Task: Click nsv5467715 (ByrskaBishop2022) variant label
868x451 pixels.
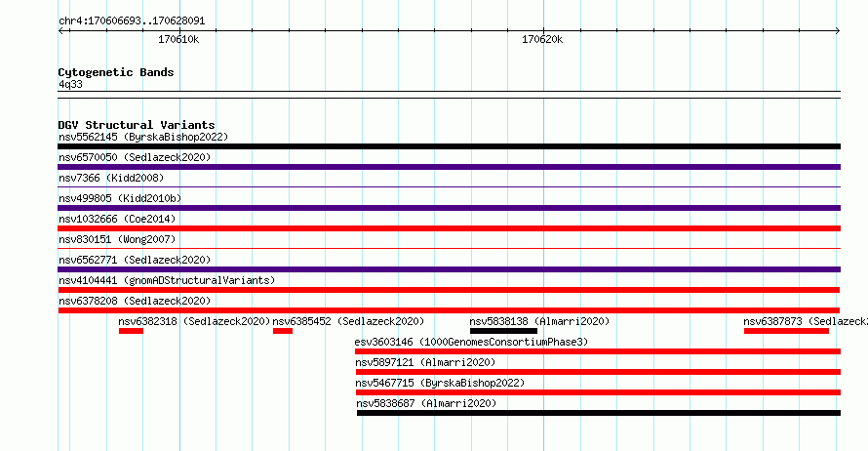Action: tap(440, 383)
